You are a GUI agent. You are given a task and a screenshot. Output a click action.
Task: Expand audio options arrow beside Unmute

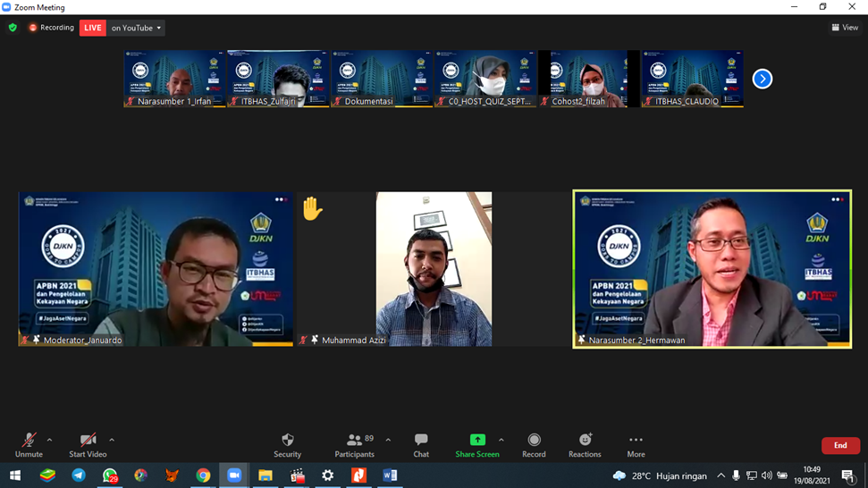49,440
